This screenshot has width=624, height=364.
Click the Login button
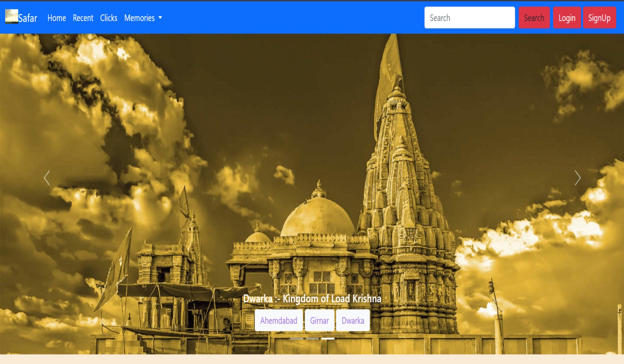[567, 18]
